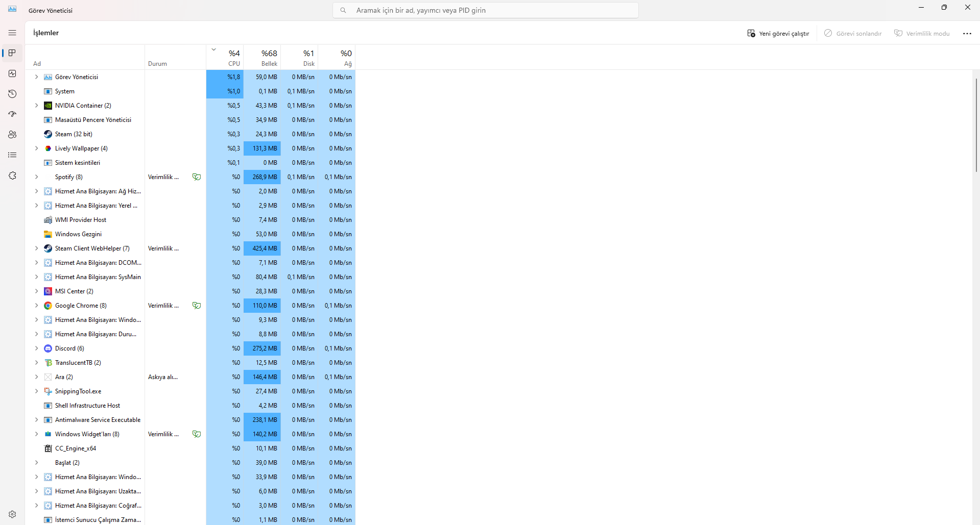This screenshot has width=980, height=525.
Task: Click the Windows Widget'ları efficiency leaf icon
Action: click(x=197, y=434)
